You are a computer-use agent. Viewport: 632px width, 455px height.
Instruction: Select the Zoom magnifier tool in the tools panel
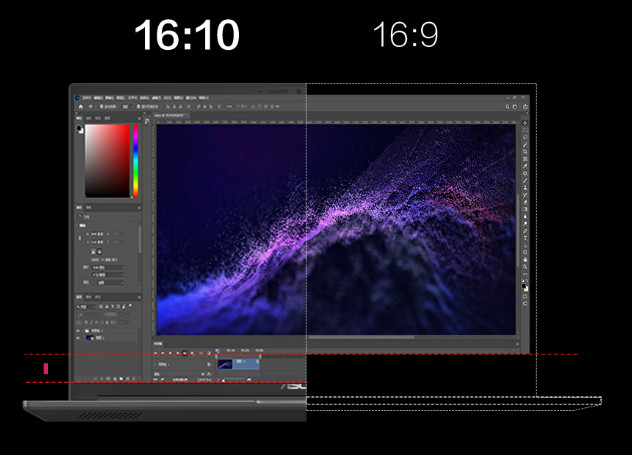click(x=525, y=266)
